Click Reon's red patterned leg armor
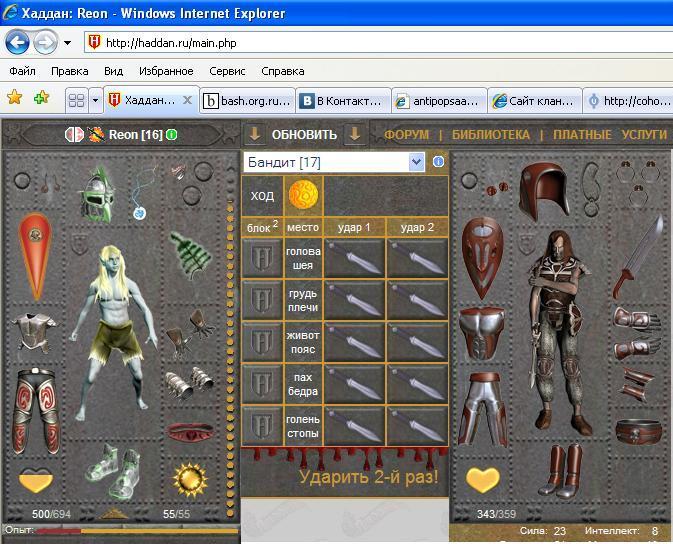Viewport: 673px width, 544px height. [35, 411]
